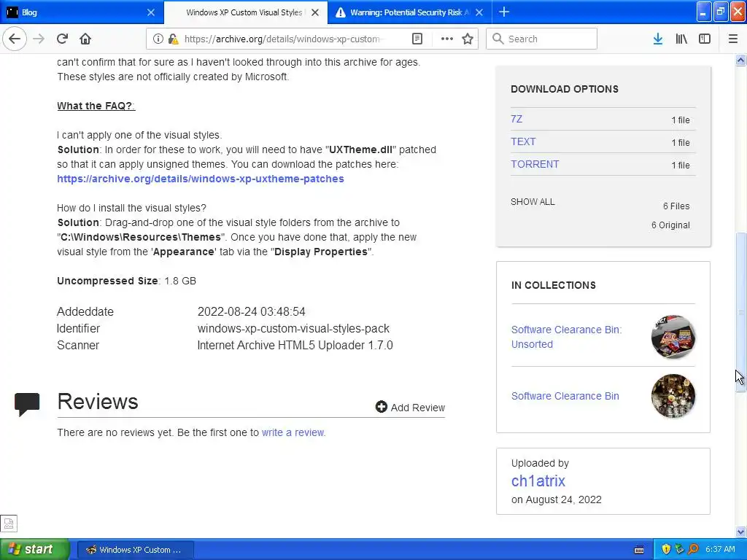Open the TEXT download option
Image resolution: width=747 pixels, height=560 pixels.
click(523, 141)
